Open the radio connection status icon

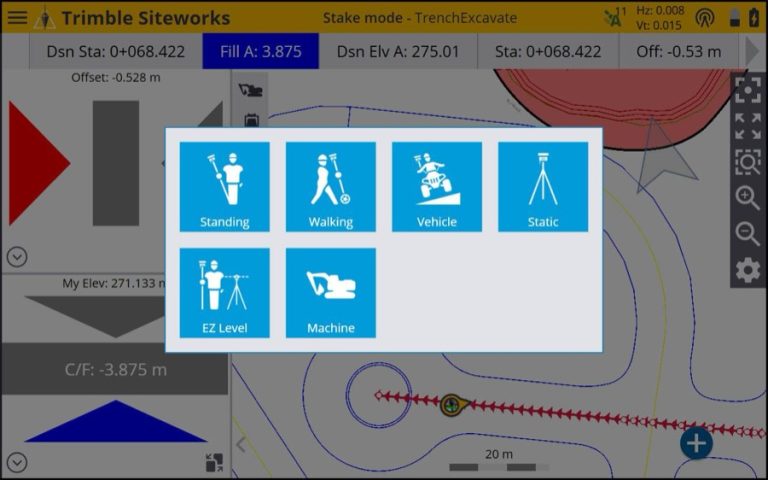704,18
